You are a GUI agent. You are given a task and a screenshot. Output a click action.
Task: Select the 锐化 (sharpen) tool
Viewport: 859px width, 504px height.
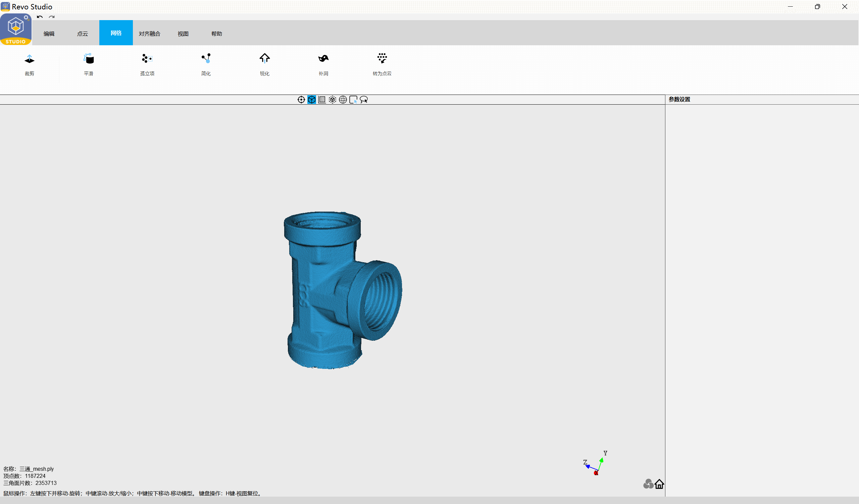click(x=264, y=65)
